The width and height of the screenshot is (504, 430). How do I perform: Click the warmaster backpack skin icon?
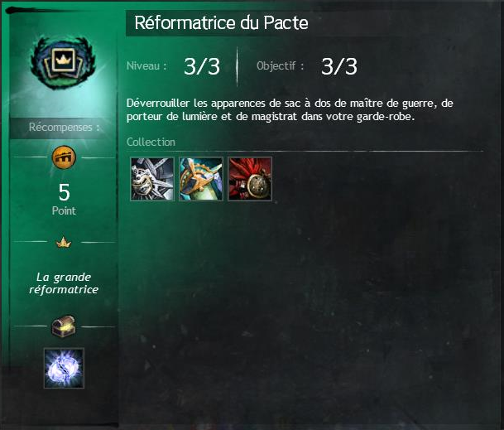coord(152,179)
